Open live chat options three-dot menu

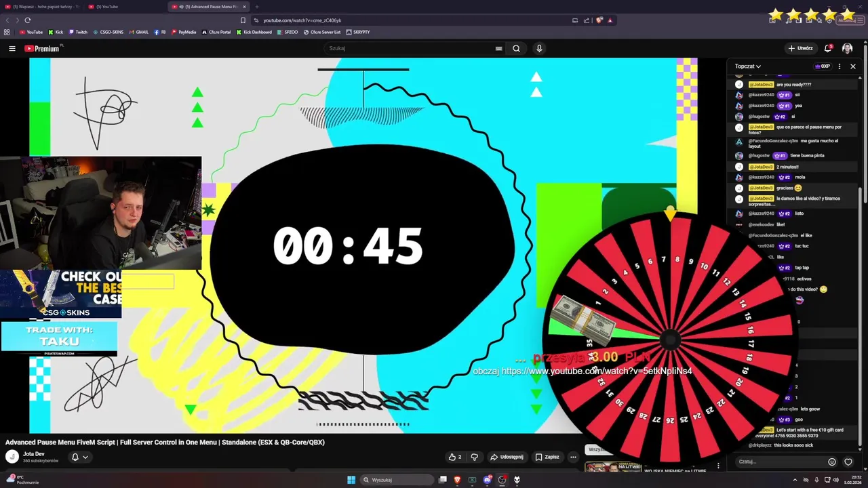coord(840,66)
